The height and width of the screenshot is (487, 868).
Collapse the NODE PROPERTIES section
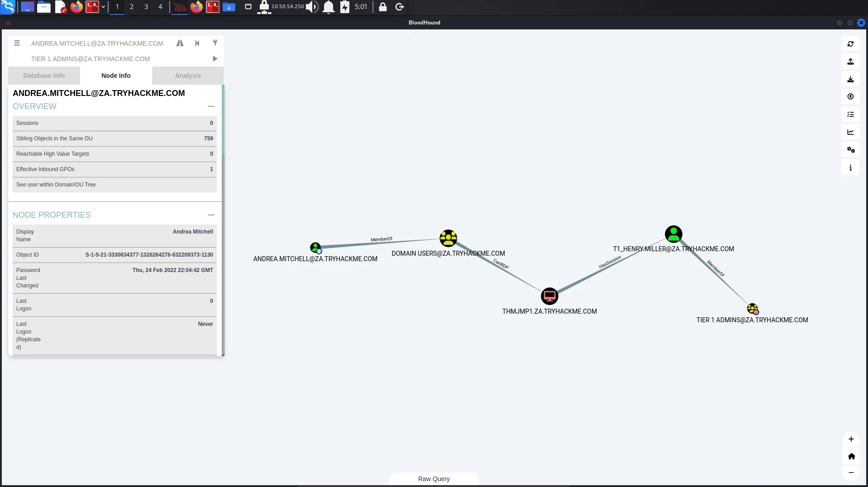(211, 215)
